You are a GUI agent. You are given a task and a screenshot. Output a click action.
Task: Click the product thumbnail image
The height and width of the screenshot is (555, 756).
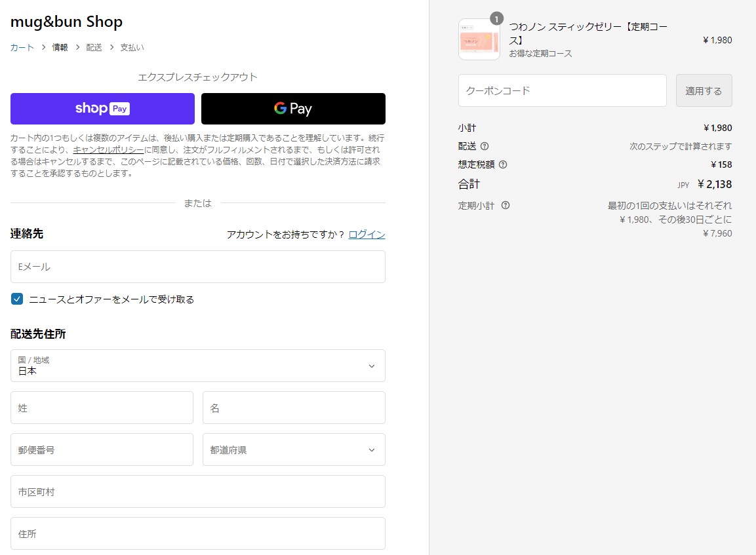pyautogui.click(x=479, y=40)
